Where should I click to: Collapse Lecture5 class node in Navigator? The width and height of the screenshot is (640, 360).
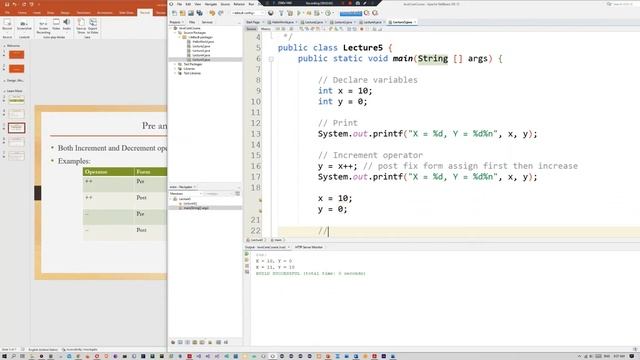click(171, 199)
